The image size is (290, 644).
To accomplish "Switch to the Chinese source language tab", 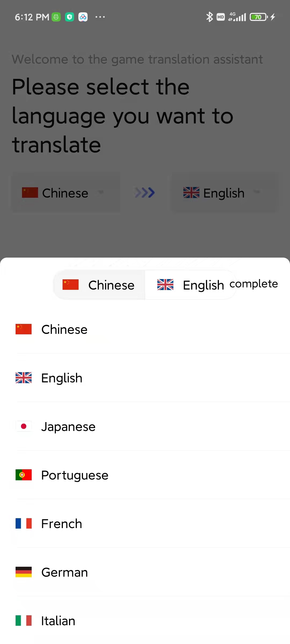I will (99, 285).
